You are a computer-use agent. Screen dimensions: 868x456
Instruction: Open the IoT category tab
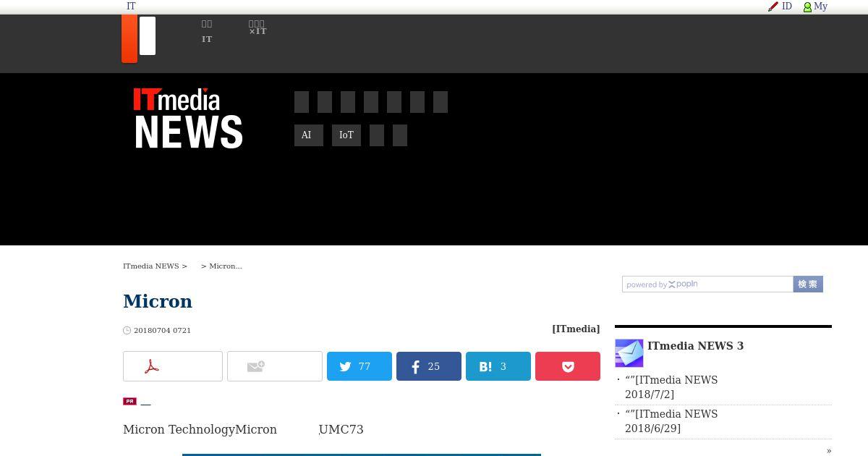346,135
